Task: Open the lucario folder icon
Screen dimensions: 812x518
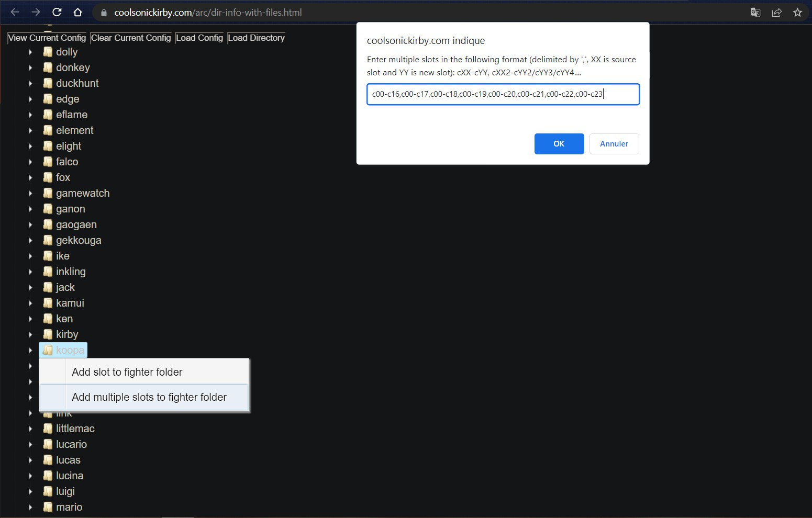Action: tap(47, 444)
